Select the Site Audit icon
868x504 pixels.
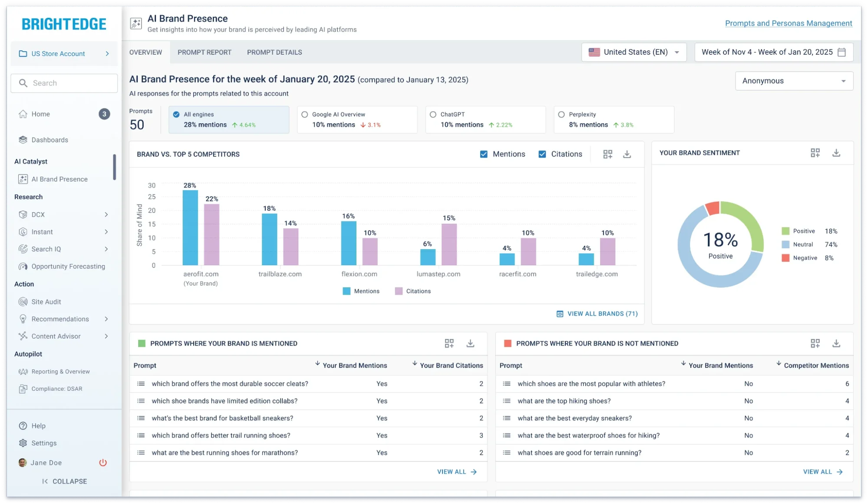point(23,301)
